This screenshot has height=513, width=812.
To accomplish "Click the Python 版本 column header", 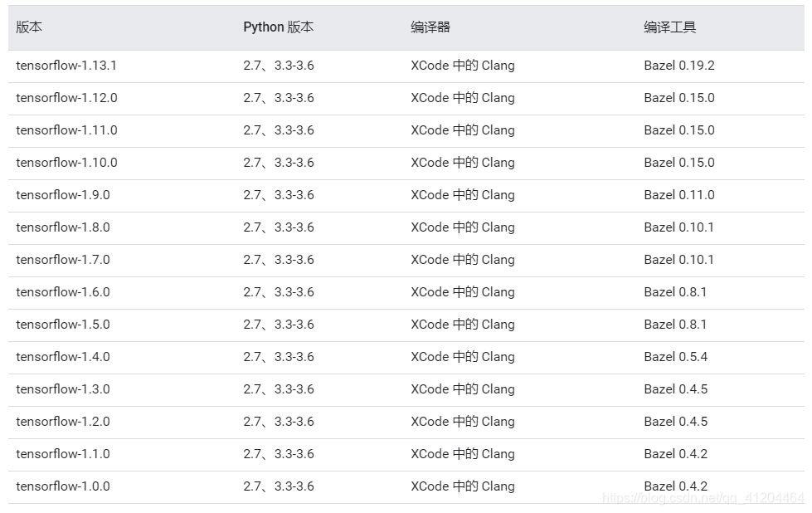I will coord(279,27).
